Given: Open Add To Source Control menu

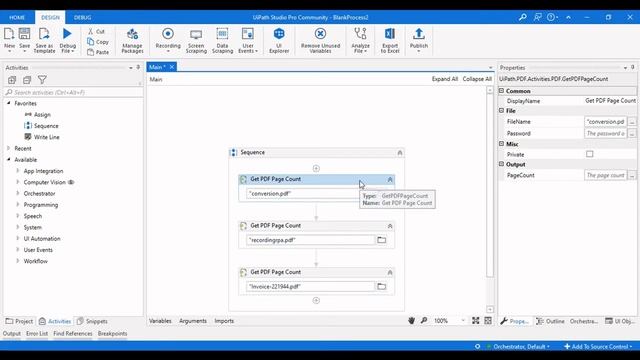Looking at the screenshot, I should coord(598,347).
